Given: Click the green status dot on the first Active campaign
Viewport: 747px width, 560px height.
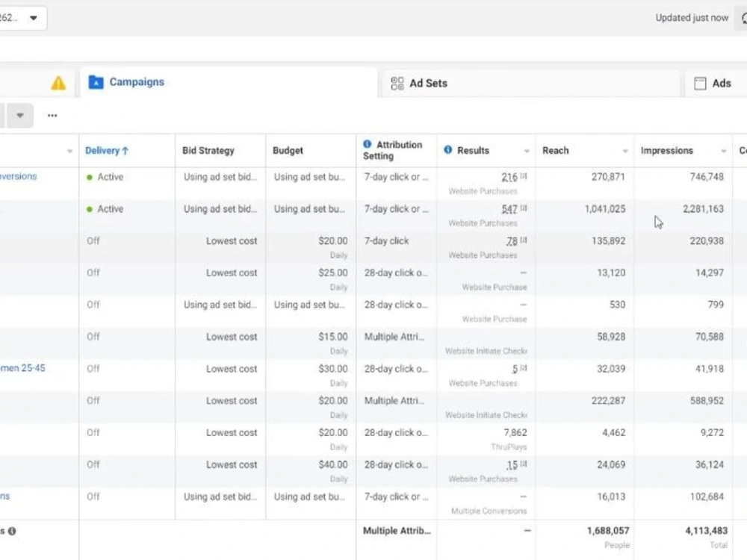Looking at the screenshot, I should pos(88,177).
